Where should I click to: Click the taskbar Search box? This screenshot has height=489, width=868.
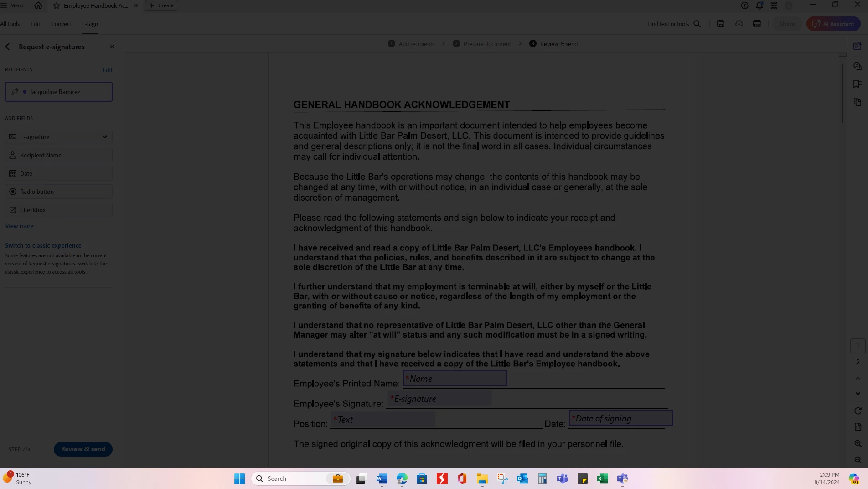click(301, 479)
